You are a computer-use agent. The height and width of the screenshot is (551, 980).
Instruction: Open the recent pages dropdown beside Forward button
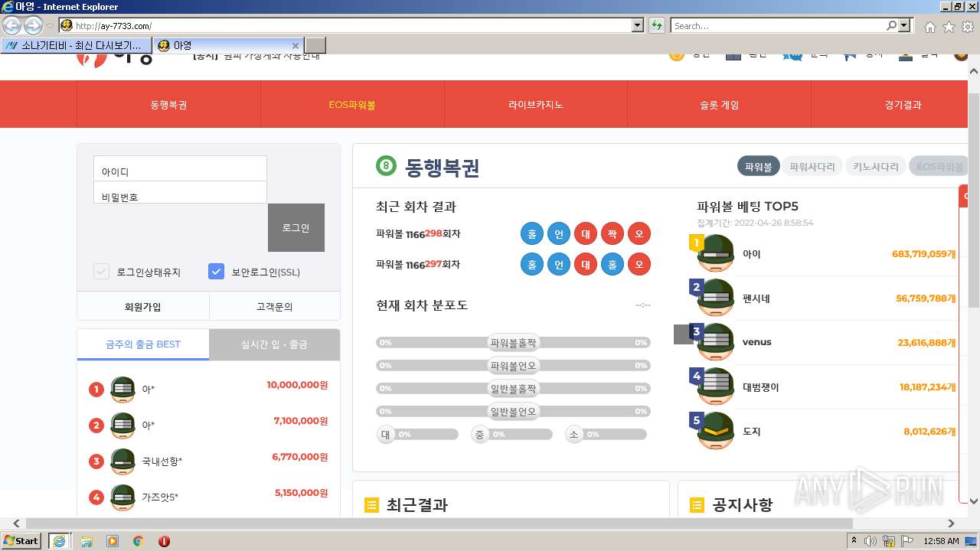pyautogui.click(x=50, y=26)
